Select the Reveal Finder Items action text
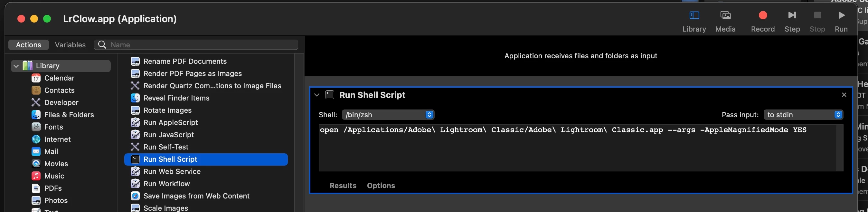This screenshot has height=212, width=868. coord(176,98)
